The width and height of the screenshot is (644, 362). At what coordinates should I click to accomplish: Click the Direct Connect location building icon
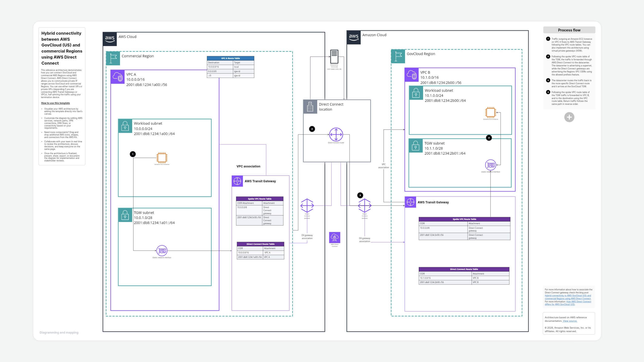pyautogui.click(x=310, y=107)
